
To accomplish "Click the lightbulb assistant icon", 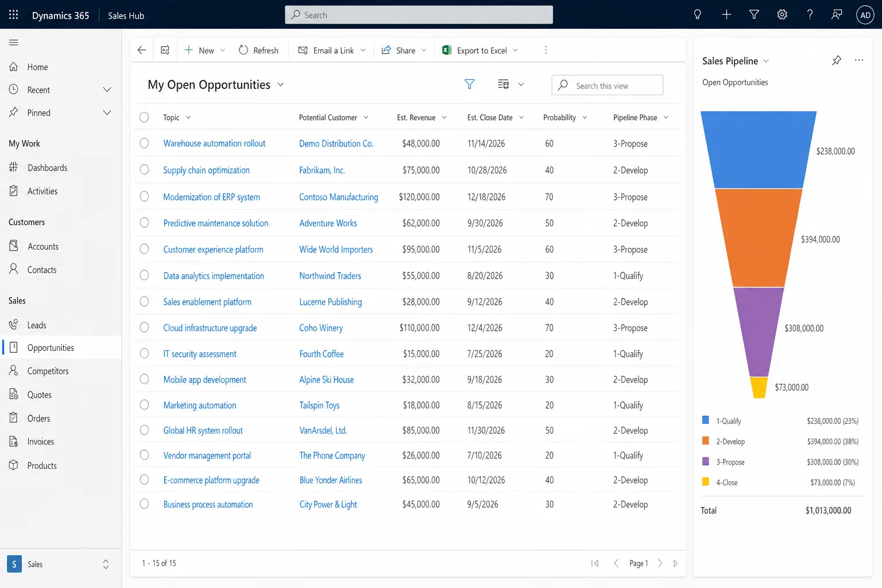I will (x=698, y=15).
